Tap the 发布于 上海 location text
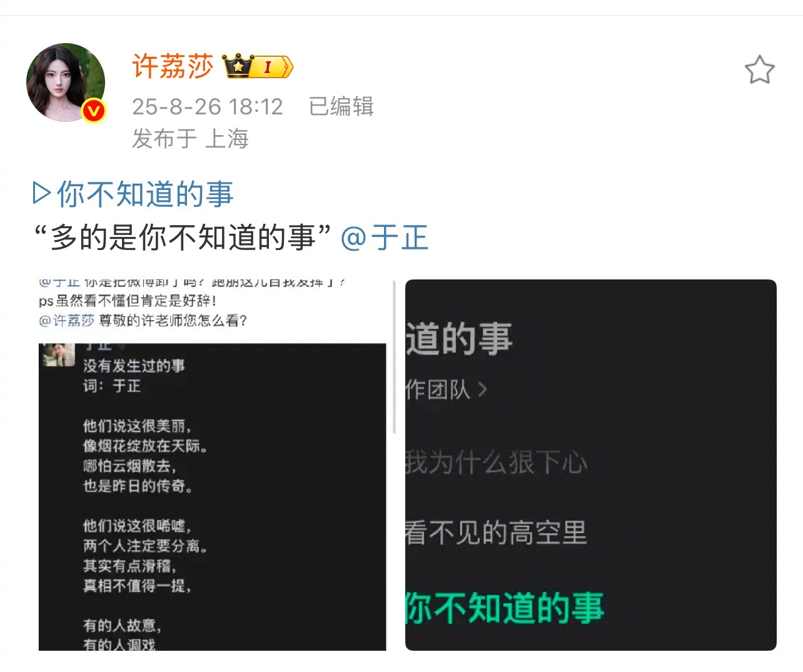 [x=190, y=139]
